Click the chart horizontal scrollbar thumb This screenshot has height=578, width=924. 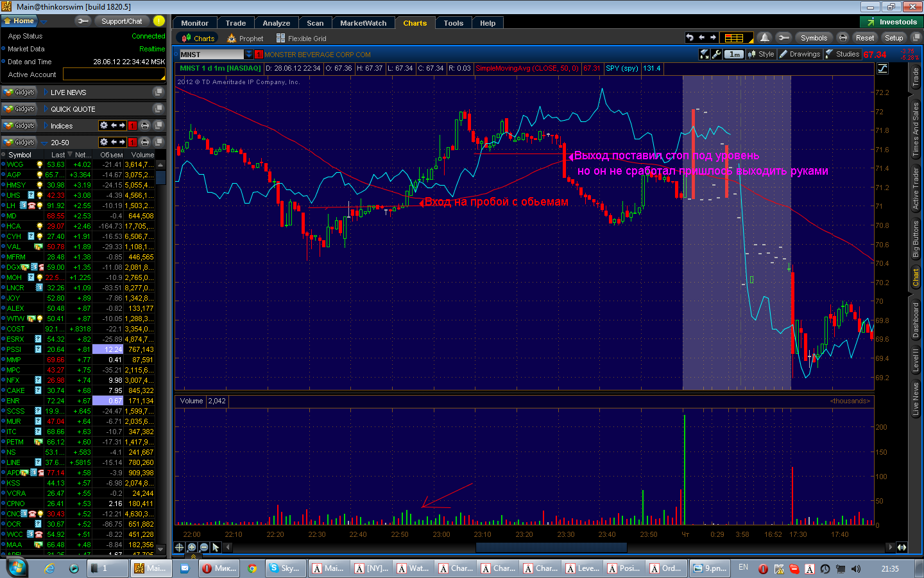coord(551,547)
